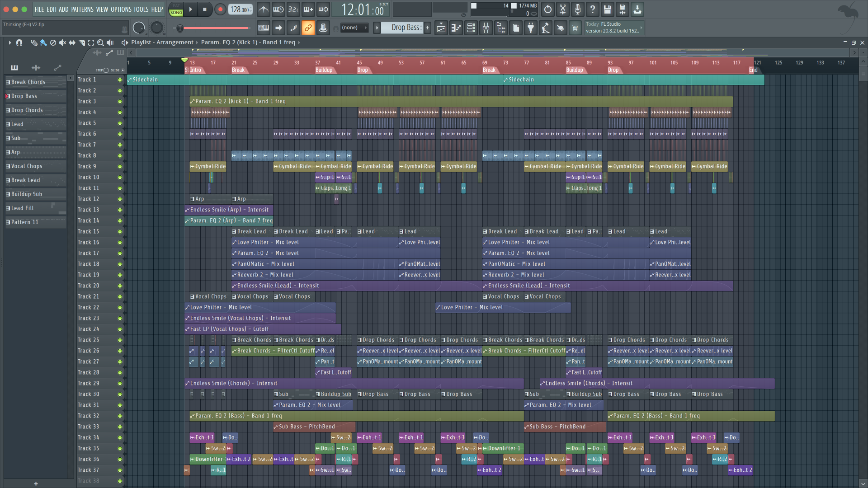
Task: Toggle the countdown before recording icon
Action: 293,9
